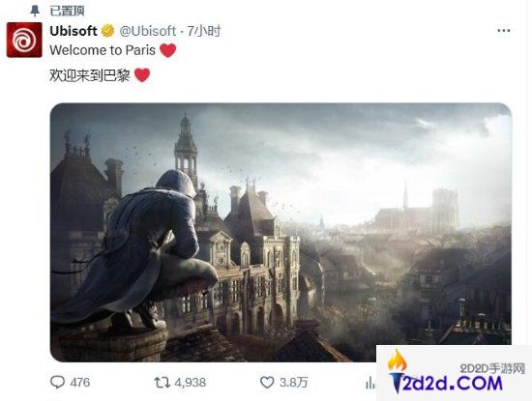Like the tweet with the heart outline icon
Image resolution: width=532 pixels, height=401 pixels.
(267, 383)
